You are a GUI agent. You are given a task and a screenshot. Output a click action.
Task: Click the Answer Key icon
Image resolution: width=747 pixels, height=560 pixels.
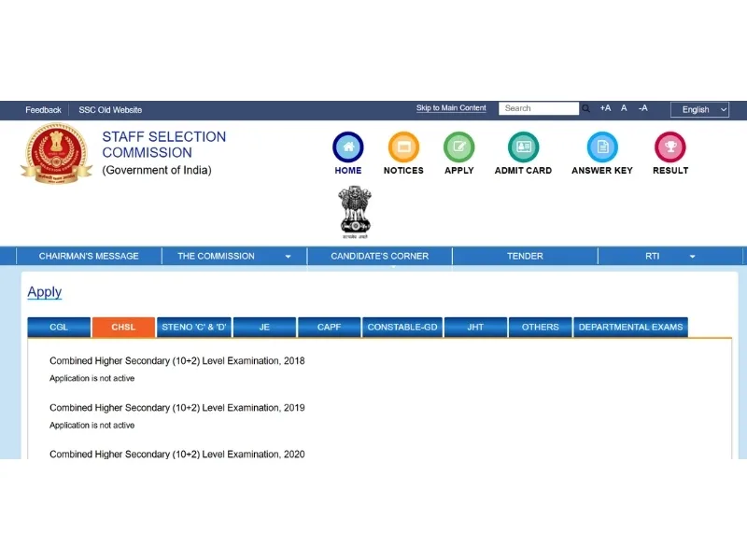click(x=602, y=147)
